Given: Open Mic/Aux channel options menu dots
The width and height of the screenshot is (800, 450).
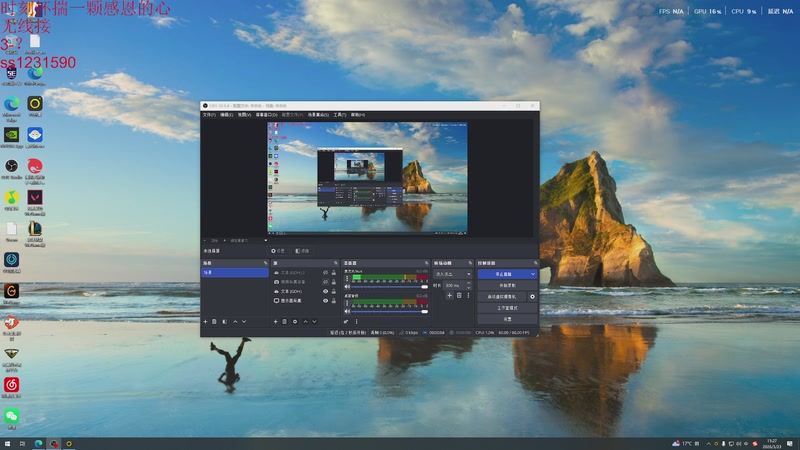Looking at the screenshot, I should (x=347, y=279).
